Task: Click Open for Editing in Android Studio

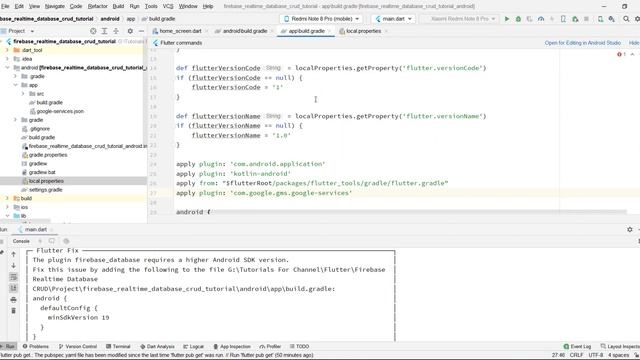Action: click(x=582, y=43)
